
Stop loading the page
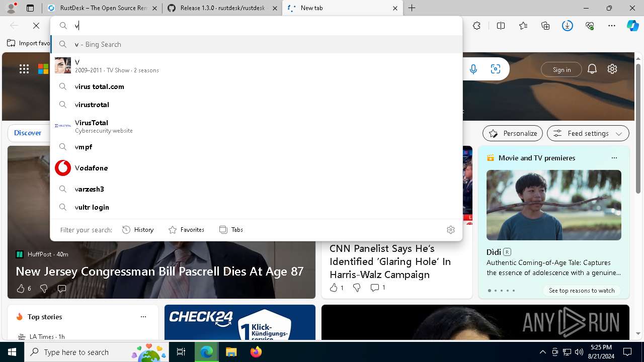coord(36,26)
